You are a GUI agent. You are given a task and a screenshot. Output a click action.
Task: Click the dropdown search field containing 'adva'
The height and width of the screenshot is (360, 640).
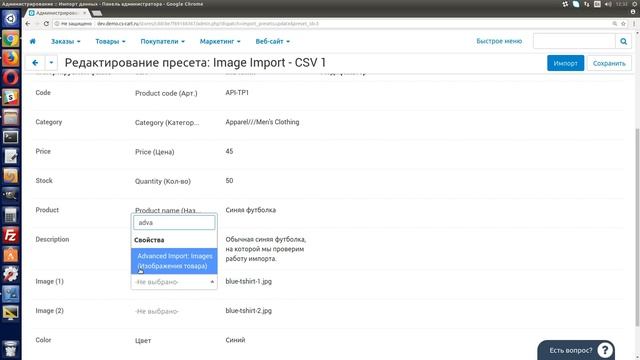click(174, 222)
